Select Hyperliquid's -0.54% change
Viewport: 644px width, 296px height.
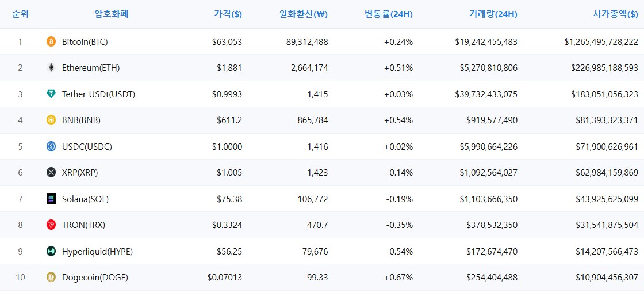tap(400, 251)
